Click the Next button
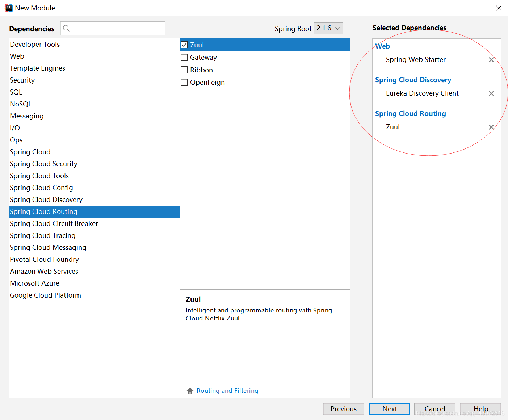The width and height of the screenshot is (508, 420). tap(389, 409)
